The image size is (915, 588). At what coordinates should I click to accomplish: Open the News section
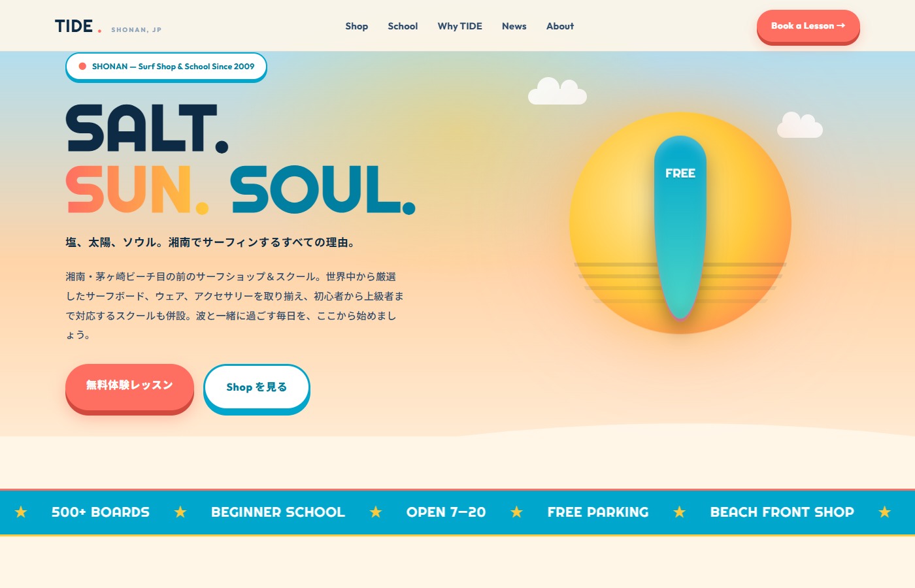point(514,26)
